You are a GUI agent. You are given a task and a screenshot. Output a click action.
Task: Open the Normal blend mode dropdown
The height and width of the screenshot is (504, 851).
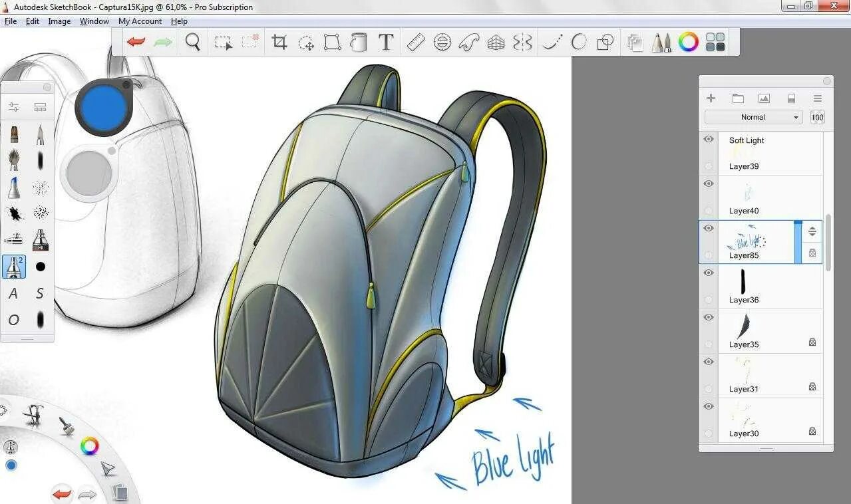754,117
